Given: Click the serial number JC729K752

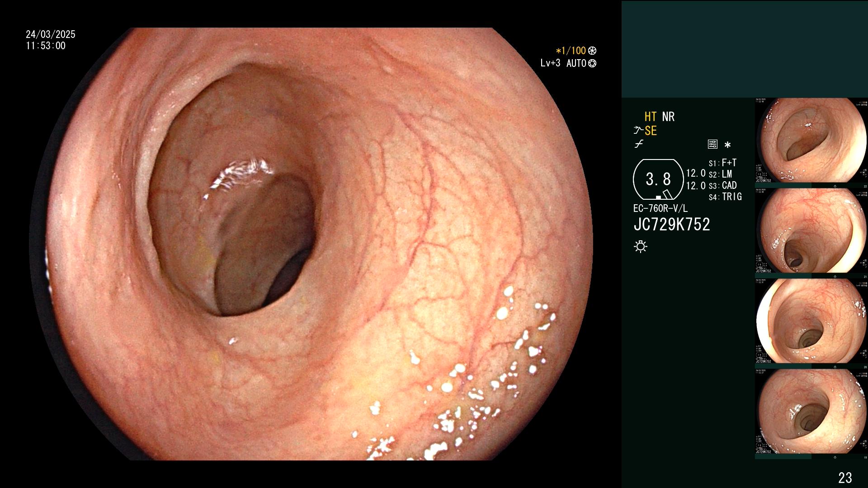Looking at the screenshot, I should coord(672,224).
